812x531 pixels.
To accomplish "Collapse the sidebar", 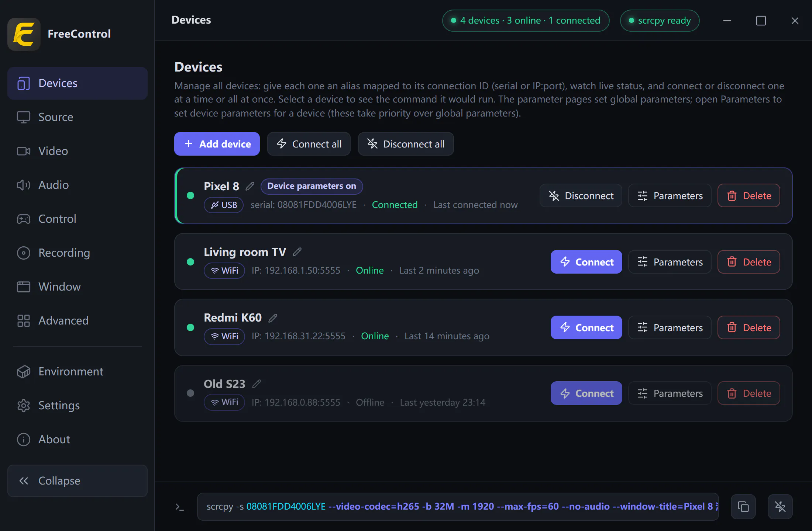I will click(x=78, y=481).
